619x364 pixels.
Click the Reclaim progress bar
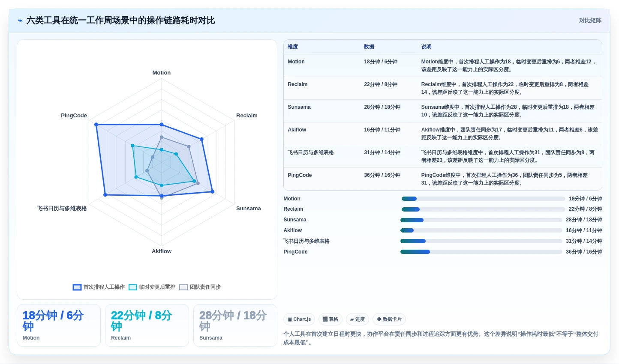pos(484,209)
